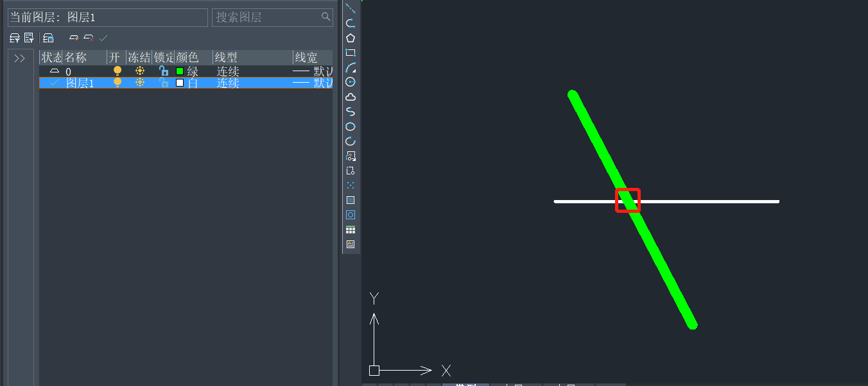Sort layers by 线型 column header
Image resolution: width=868 pixels, height=386 pixels.
(252, 58)
